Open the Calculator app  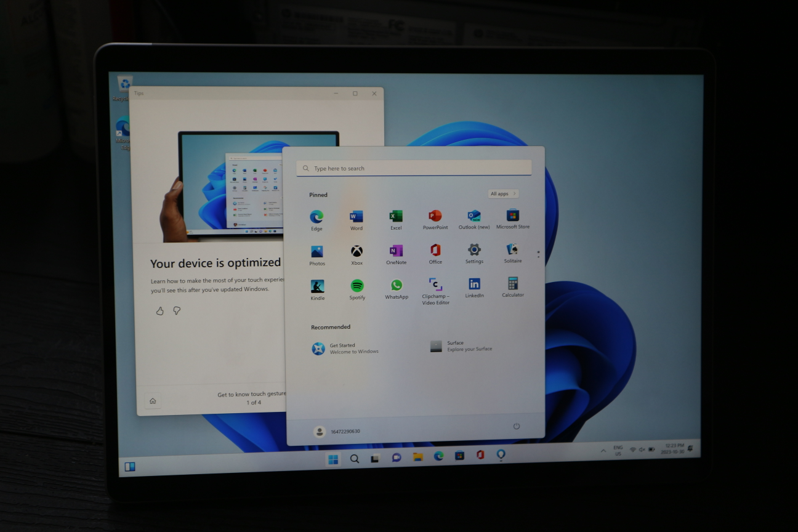coord(513,286)
